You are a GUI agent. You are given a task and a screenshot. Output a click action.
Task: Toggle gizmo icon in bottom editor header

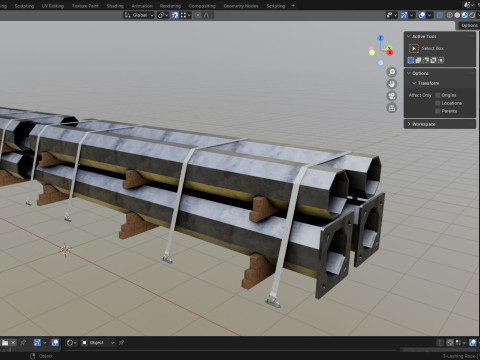[x=37, y=343]
